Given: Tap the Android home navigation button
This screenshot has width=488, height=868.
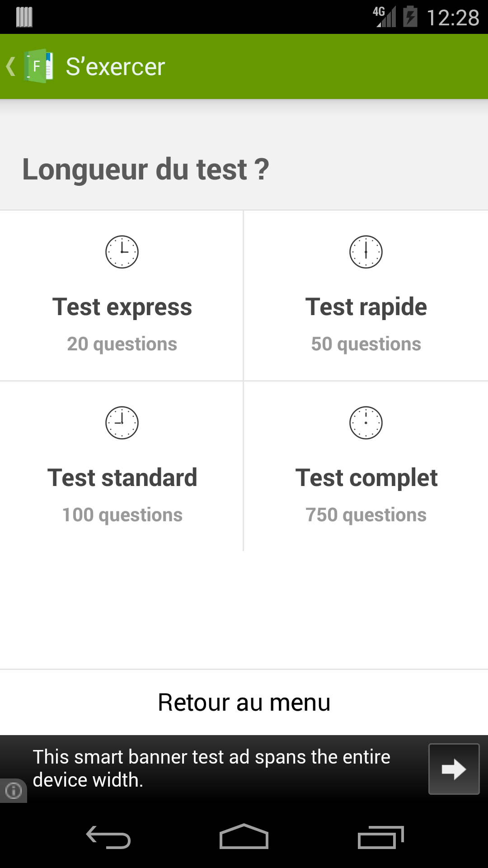Looking at the screenshot, I should (x=244, y=836).
